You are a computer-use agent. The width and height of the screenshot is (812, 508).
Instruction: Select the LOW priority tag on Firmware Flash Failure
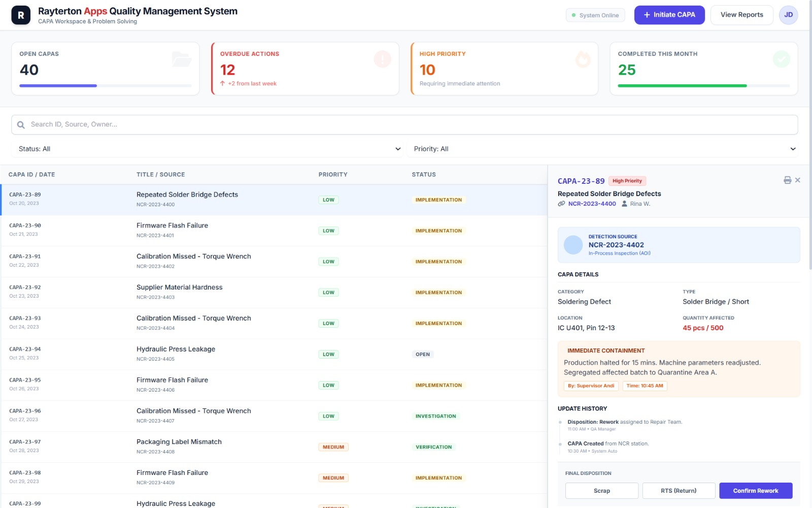point(328,230)
